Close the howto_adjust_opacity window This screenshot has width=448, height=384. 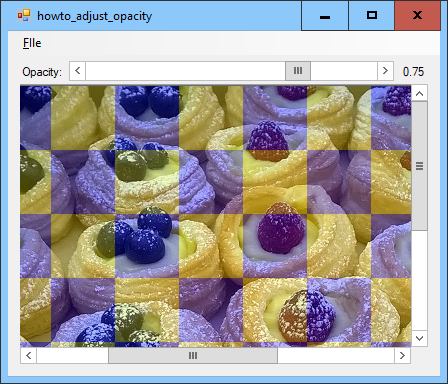point(418,15)
